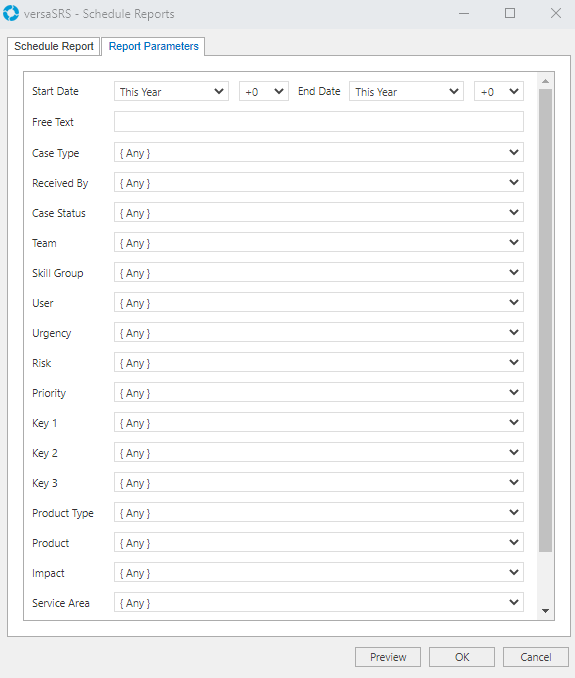Open the Key 3 dropdown
Screen dimensions: 575x678
(319, 482)
